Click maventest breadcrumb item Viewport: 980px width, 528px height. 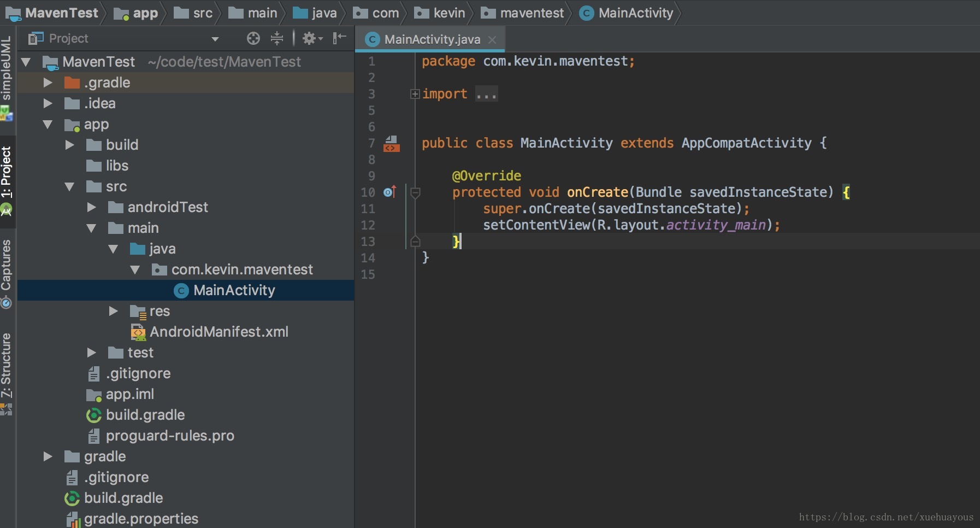[522, 13]
